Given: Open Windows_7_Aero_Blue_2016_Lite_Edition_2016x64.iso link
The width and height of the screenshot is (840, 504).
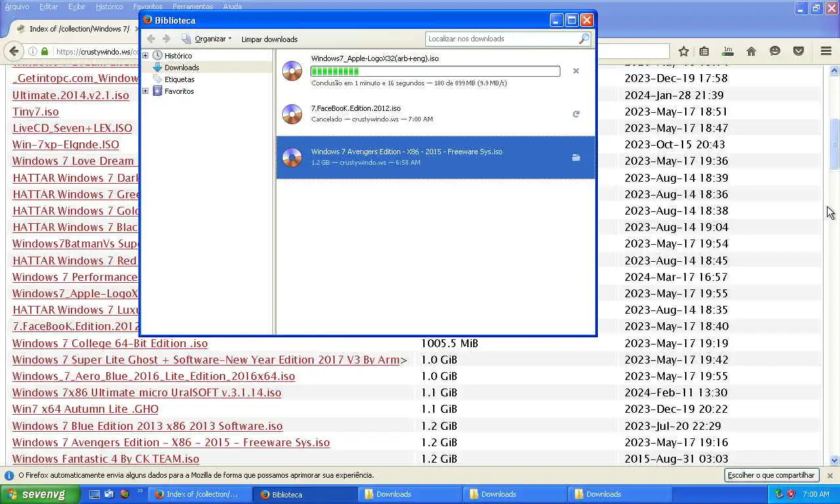Looking at the screenshot, I should pos(154,376).
